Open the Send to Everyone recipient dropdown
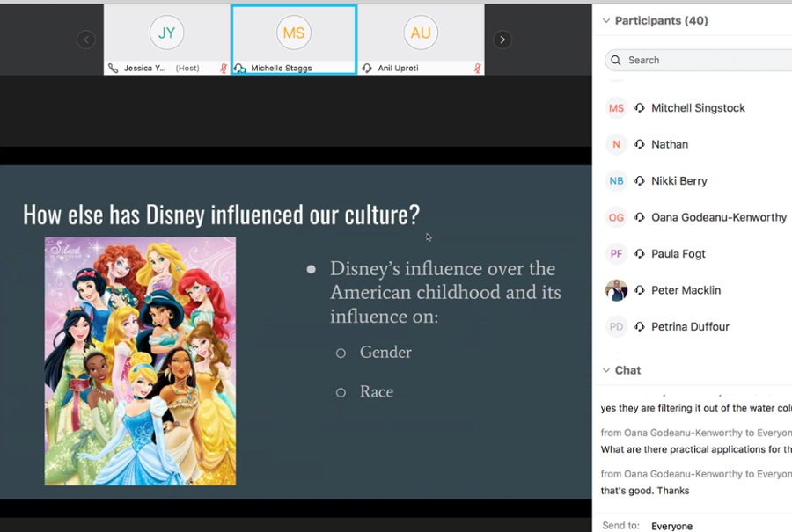 [x=671, y=526]
